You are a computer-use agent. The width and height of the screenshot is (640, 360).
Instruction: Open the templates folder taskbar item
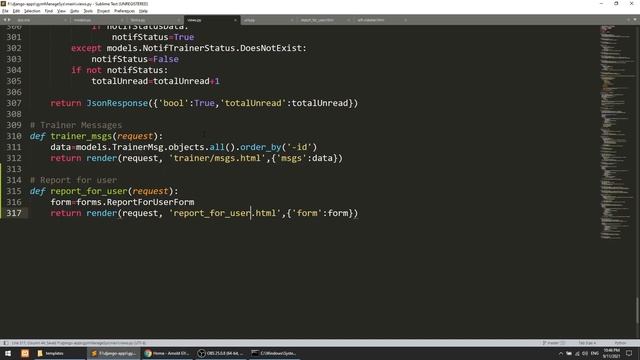pyautogui.click(x=60, y=353)
